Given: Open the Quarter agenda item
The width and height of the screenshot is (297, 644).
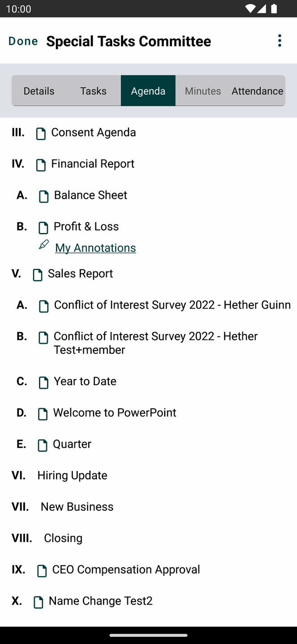Looking at the screenshot, I should click(72, 444).
